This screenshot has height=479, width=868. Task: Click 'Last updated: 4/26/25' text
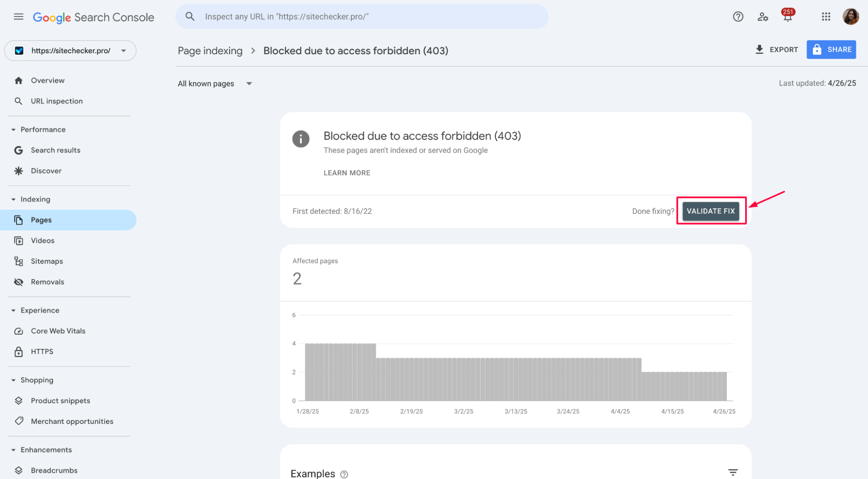[x=817, y=83]
